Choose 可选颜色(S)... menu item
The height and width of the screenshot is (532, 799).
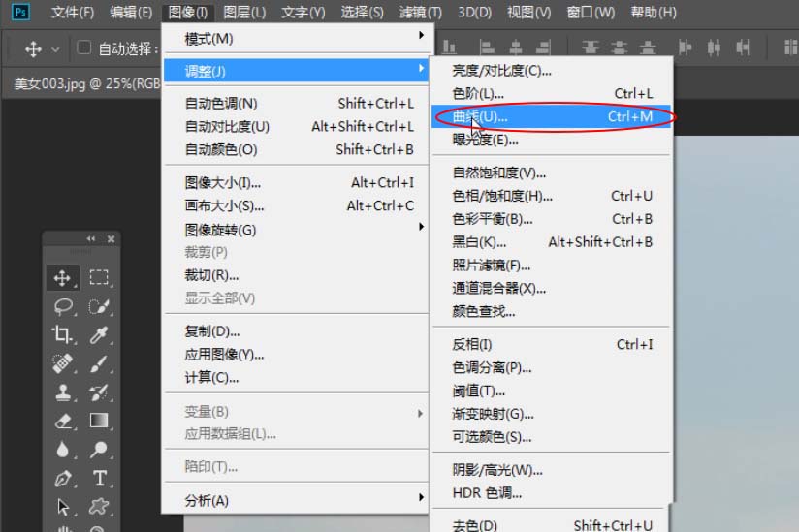[x=552, y=437]
